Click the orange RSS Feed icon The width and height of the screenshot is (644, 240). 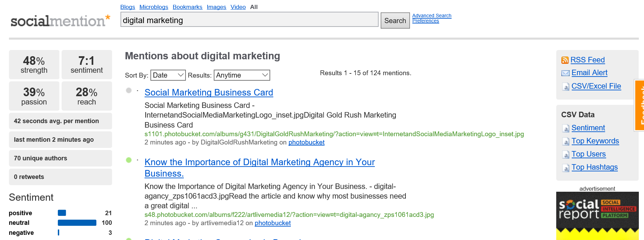[565, 60]
